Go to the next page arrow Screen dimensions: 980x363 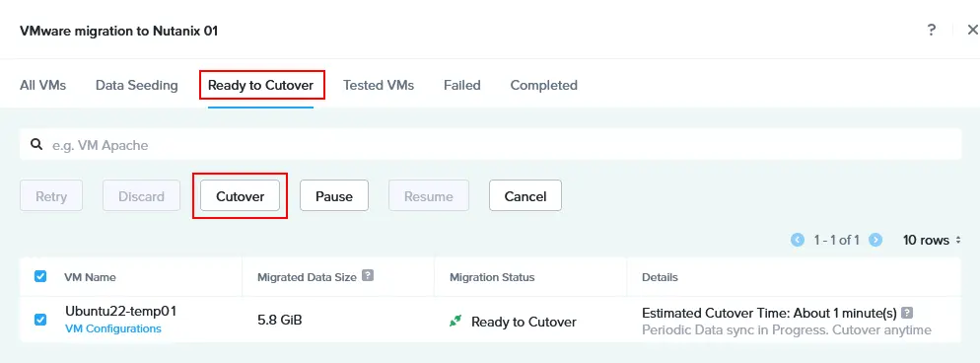pos(875,240)
